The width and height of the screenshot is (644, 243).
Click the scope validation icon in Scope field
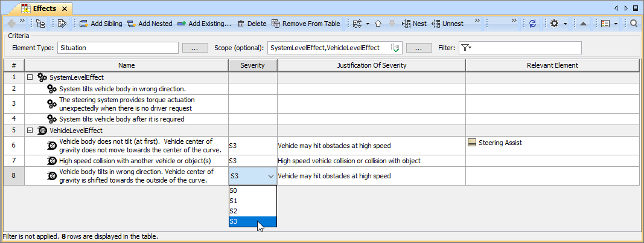[x=396, y=48]
